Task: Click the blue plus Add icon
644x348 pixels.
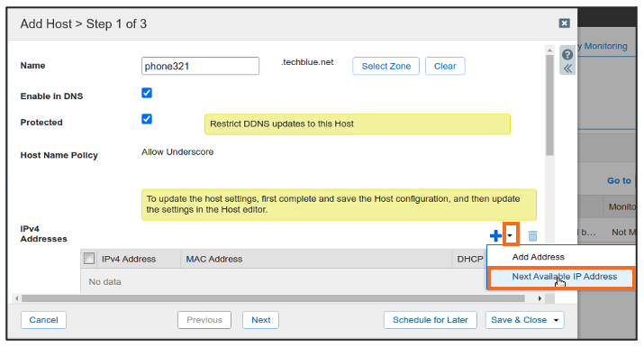Action: [495, 236]
